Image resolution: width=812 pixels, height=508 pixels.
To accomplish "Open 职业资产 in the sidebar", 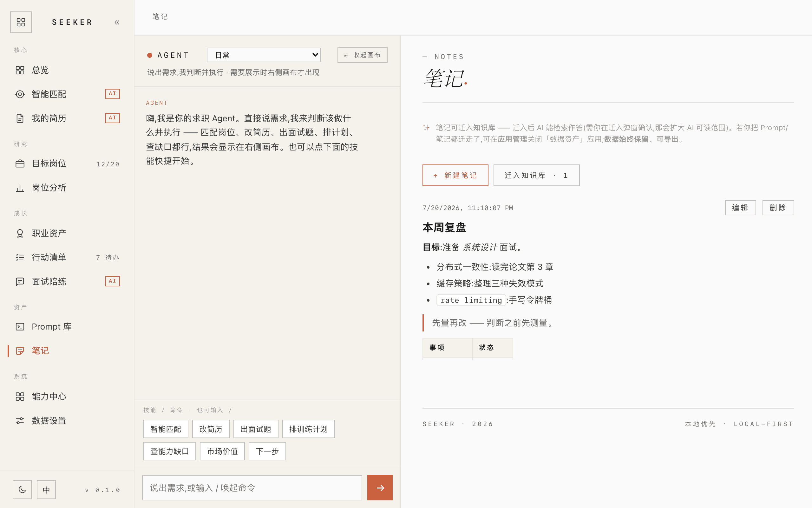I will [67, 233].
